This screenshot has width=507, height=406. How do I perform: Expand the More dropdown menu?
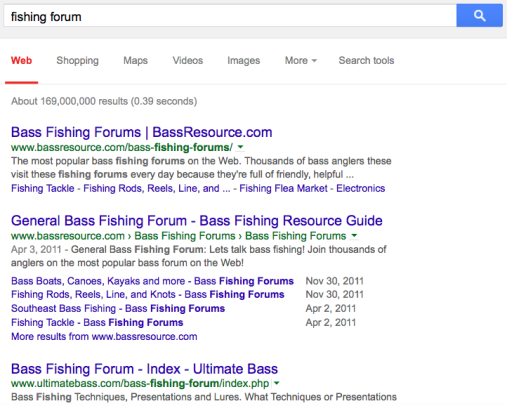tap(301, 61)
